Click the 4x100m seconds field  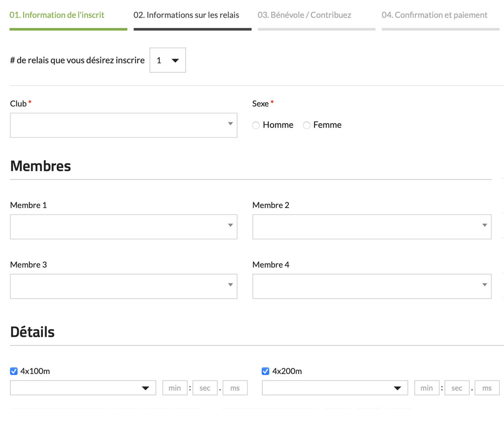[205, 388]
